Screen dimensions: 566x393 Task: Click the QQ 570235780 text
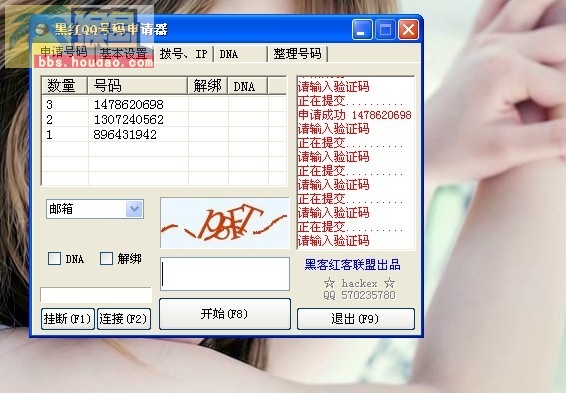click(x=359, y=295)
